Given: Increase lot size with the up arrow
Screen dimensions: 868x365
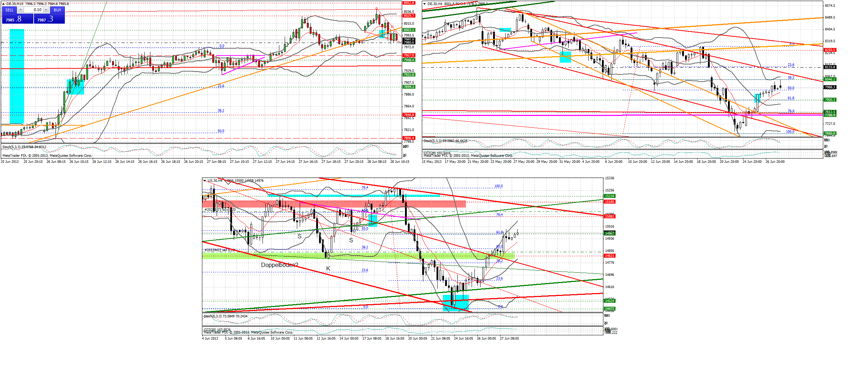Looking at the screenshot, I should click(x=46, y=10).
